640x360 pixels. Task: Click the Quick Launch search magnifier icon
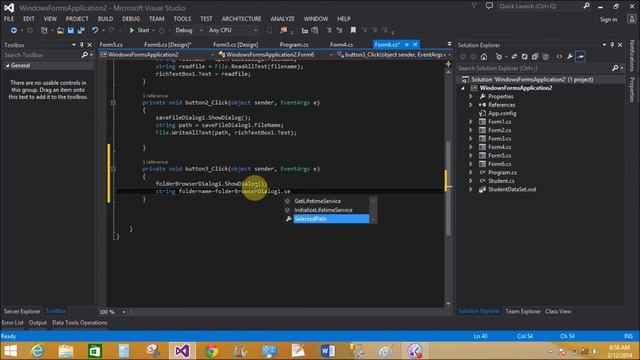[x=587, y=6]
